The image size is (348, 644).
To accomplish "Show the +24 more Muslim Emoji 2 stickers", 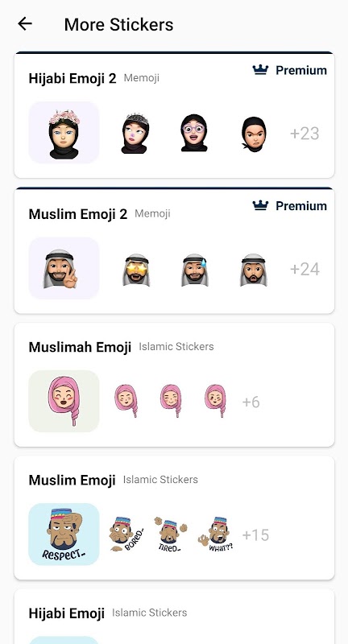I will [304, 269].
